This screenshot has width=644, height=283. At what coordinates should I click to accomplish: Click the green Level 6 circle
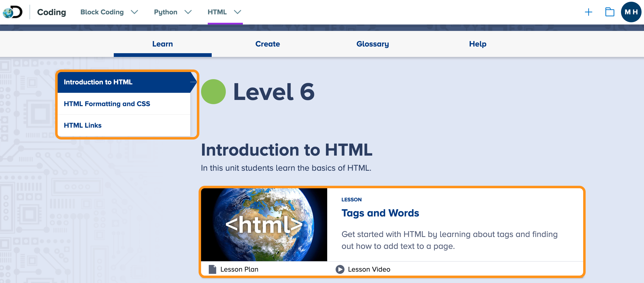coord(213,92)
